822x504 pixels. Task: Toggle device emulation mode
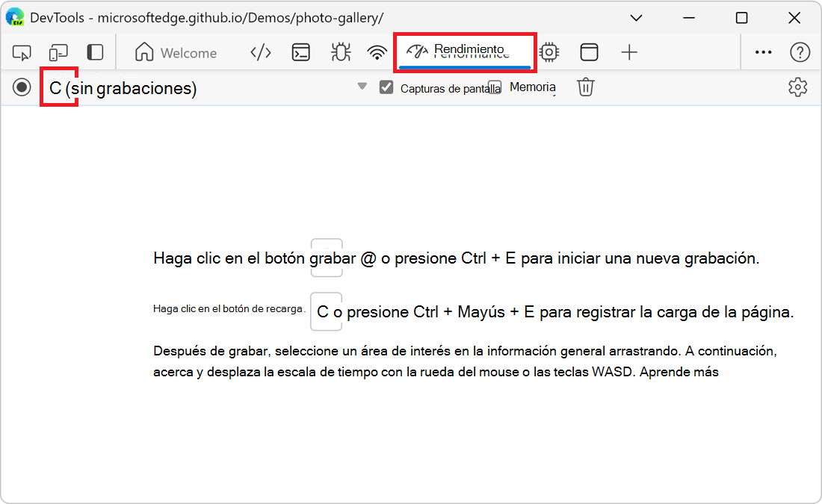(58, 52)
